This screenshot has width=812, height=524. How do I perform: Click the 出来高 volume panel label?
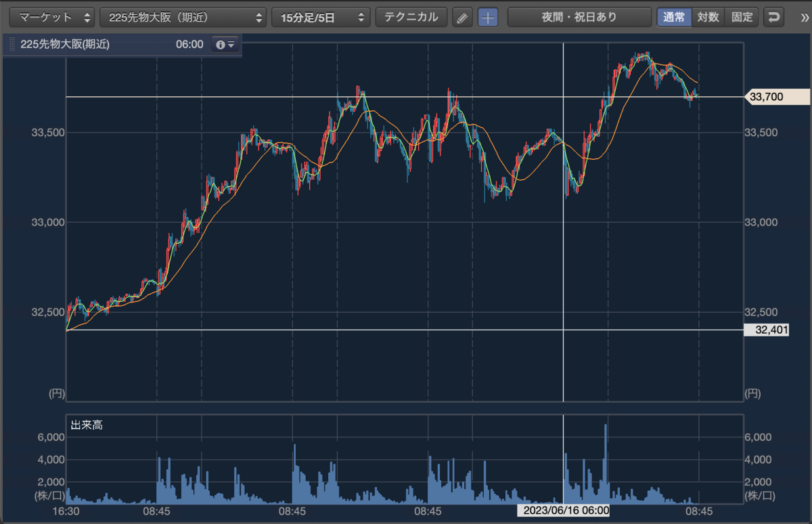coord(87,425)
